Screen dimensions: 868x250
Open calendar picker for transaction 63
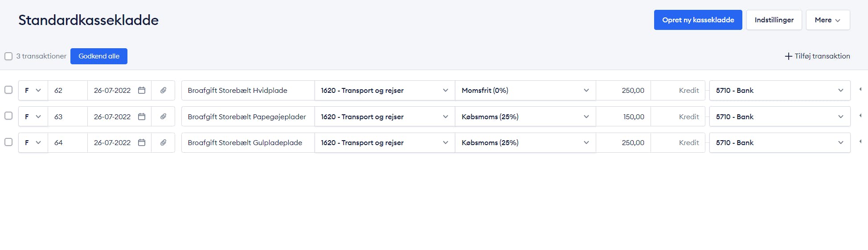[142, 117]
